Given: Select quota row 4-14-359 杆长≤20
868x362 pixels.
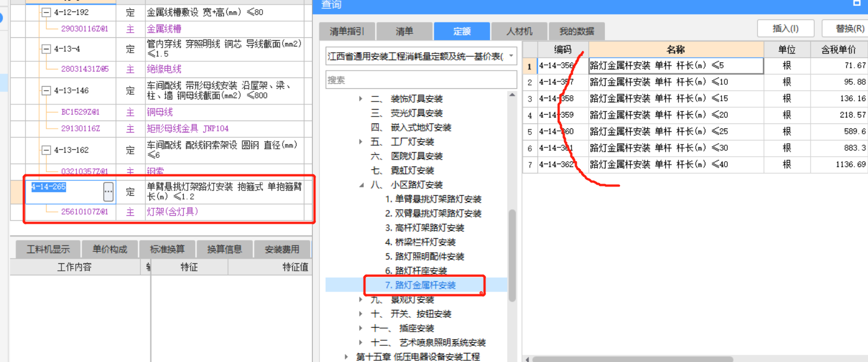Looking at the screenshot, I should 695,115.
